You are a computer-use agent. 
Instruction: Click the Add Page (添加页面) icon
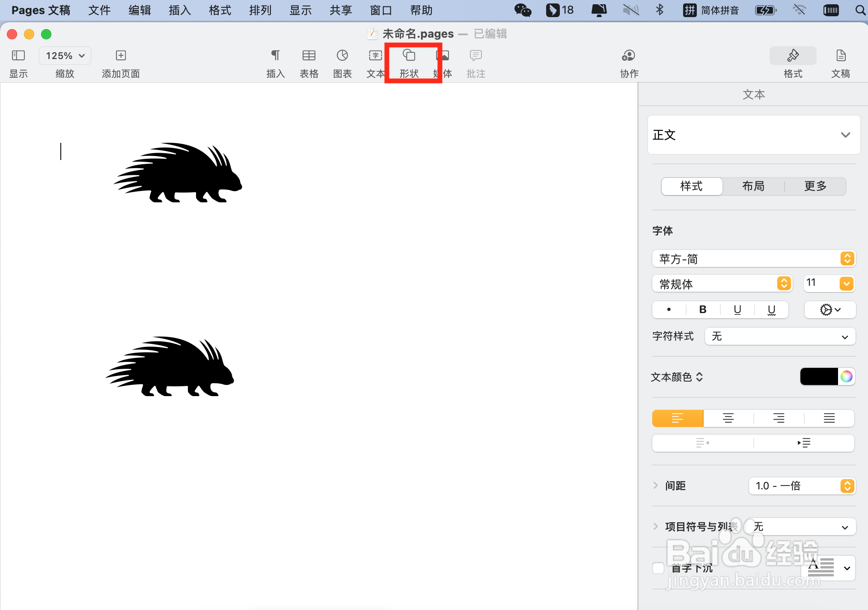(121, 56)
